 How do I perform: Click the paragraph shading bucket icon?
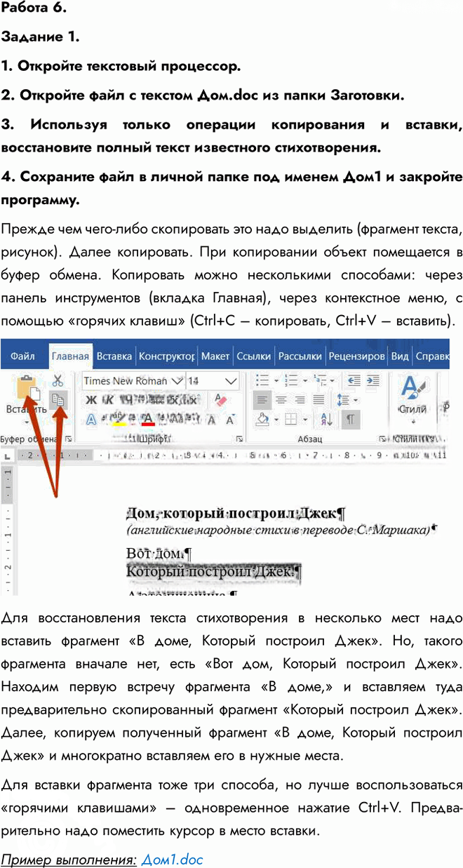click(263, 420)
